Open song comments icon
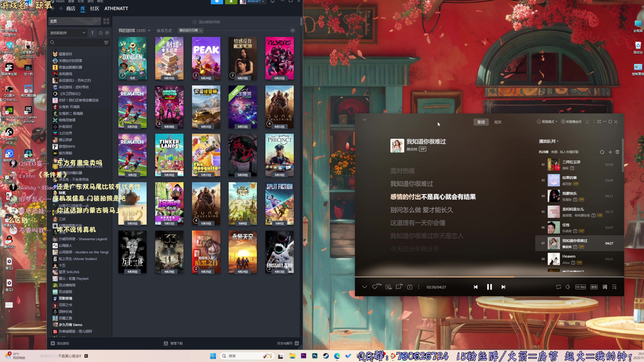Image resolution: width=644 pixels, height=362 pixels. [398, 287]
